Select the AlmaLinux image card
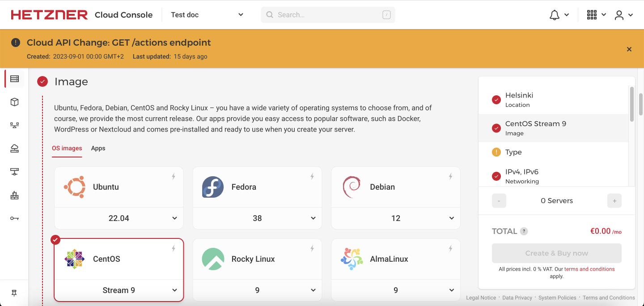The height and width of the screenshot is (306, 644). [396, 259]
